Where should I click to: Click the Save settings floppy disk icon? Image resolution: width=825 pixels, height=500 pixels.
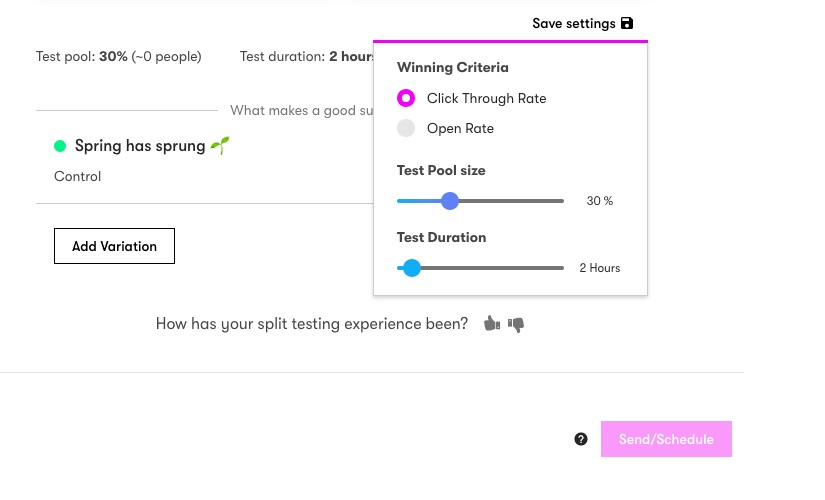click(x=627, y=23)
